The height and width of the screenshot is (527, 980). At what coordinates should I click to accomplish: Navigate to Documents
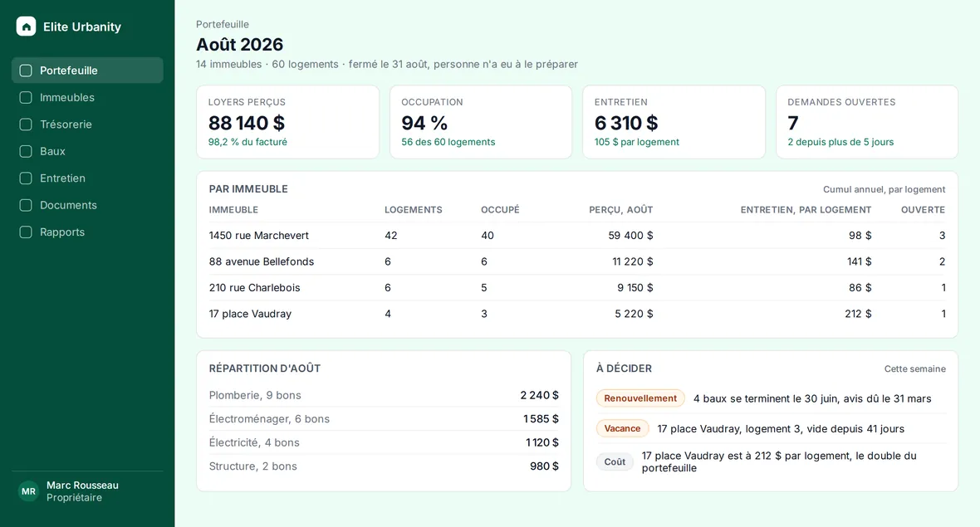pyautogui.click(x=87, y=205)
